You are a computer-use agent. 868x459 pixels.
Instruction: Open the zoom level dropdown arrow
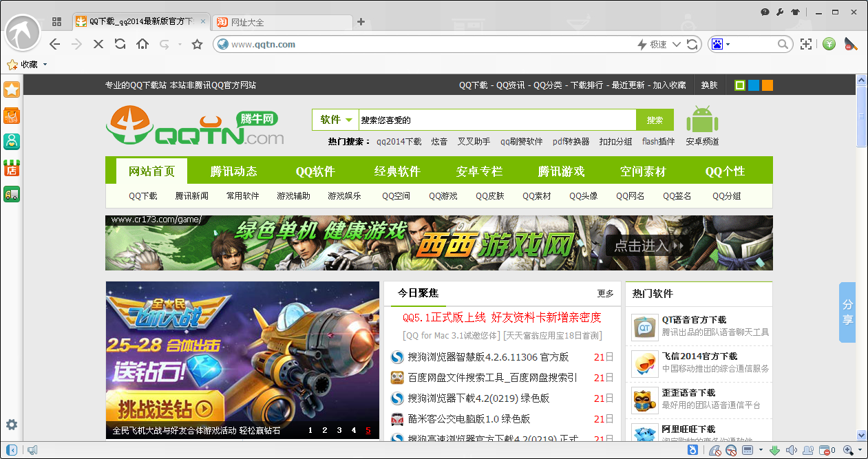[x=860, y=450]
